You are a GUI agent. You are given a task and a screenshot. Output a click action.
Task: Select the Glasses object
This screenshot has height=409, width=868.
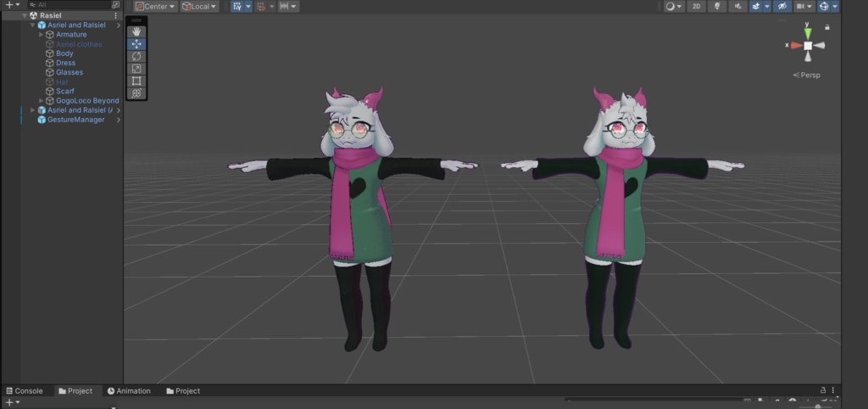[70, 72]
